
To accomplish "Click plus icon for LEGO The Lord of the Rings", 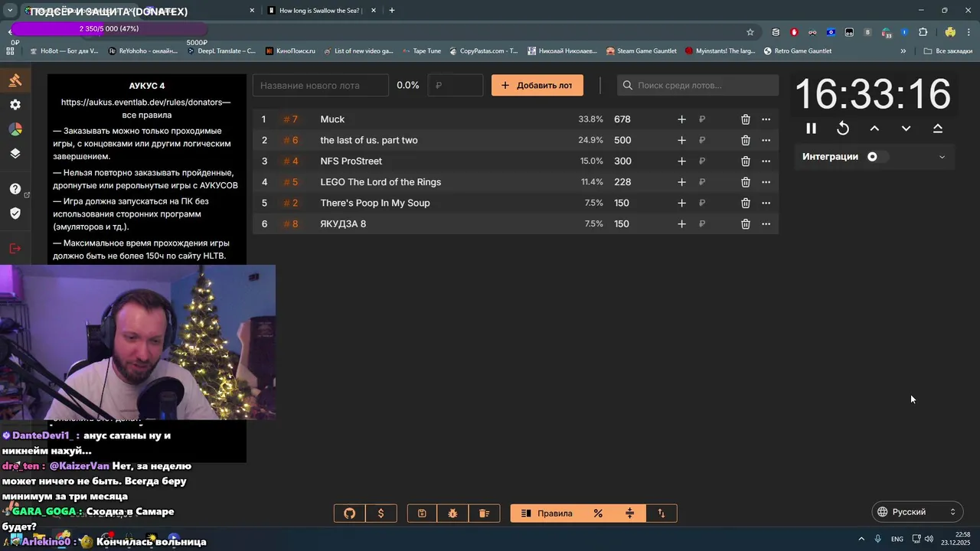I will pyautogui.click(x=681, y=182).
